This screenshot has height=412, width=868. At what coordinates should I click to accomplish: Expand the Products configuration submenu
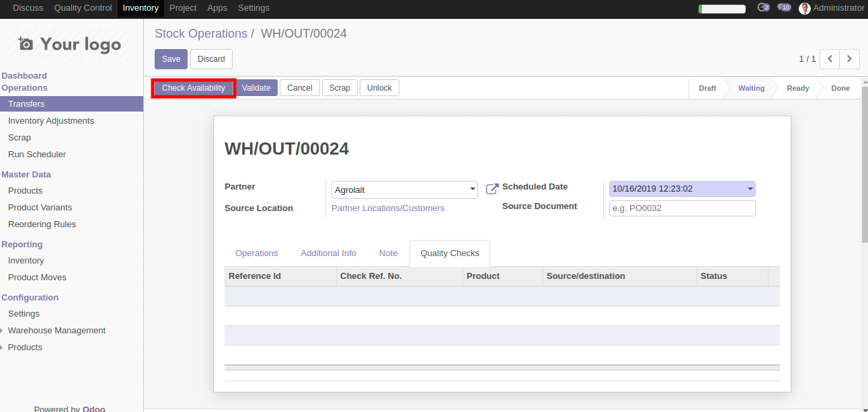point(25,347)
